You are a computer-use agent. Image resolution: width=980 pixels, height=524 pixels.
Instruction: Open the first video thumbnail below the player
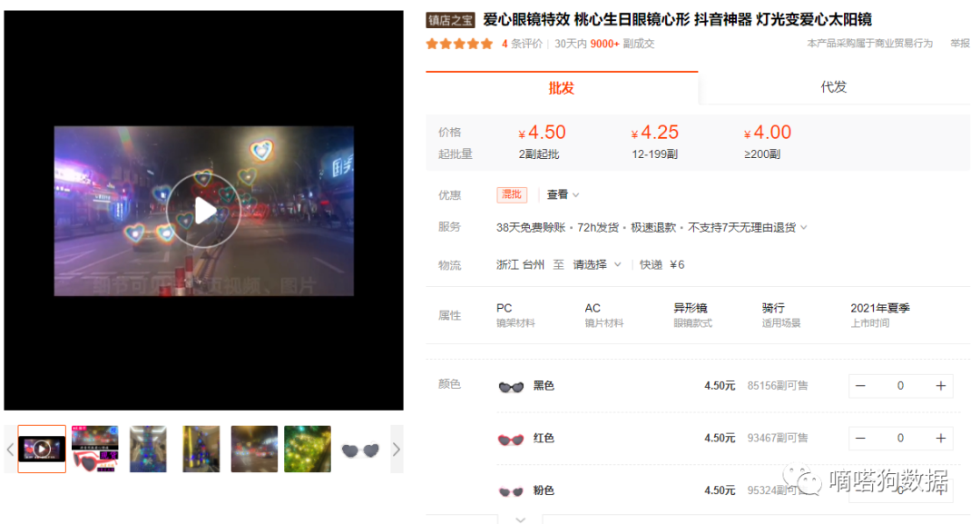pos(41,449)
